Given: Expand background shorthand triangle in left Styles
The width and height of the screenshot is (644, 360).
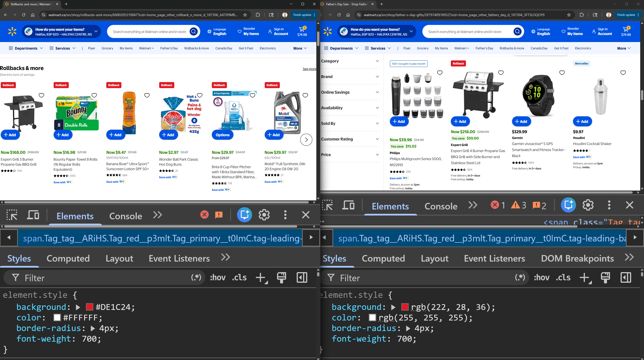Looking at the screenshot, I should click(78, 307).
